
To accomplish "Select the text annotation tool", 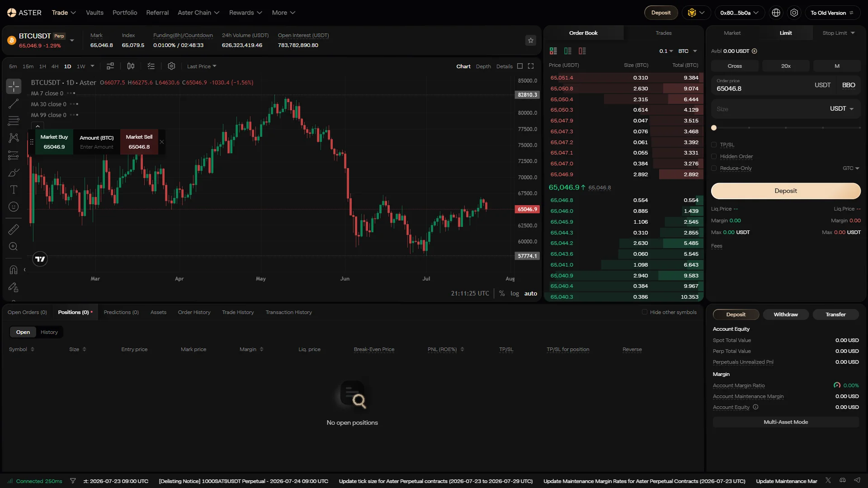I will [x=14, y=190].
